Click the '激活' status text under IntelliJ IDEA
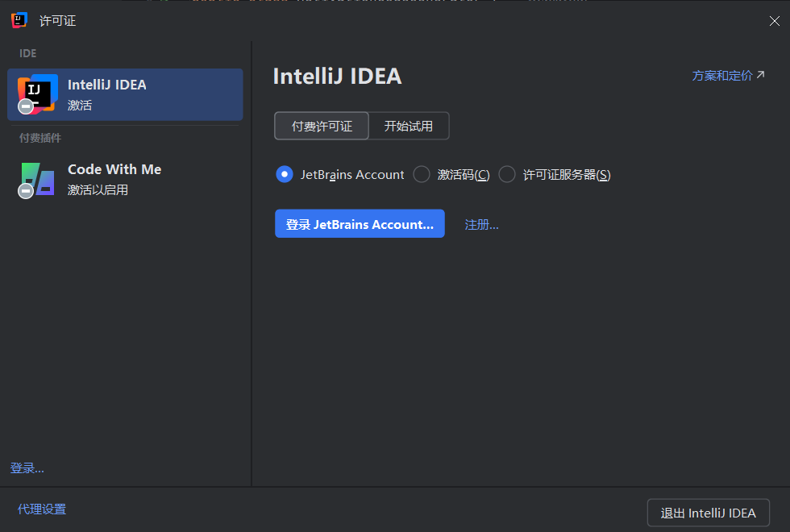This screenshot has width=790, height=532. [80, 106]
